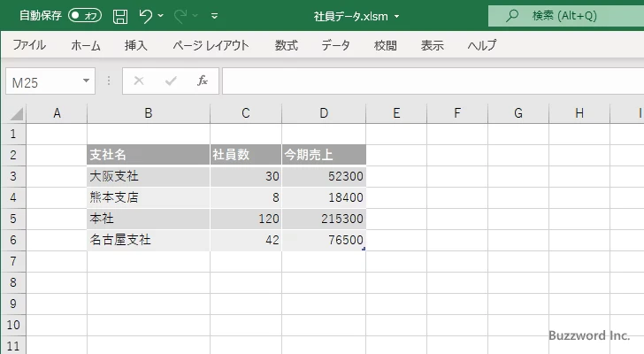Click the table resize handle at D6 corner

pos(364,249)
